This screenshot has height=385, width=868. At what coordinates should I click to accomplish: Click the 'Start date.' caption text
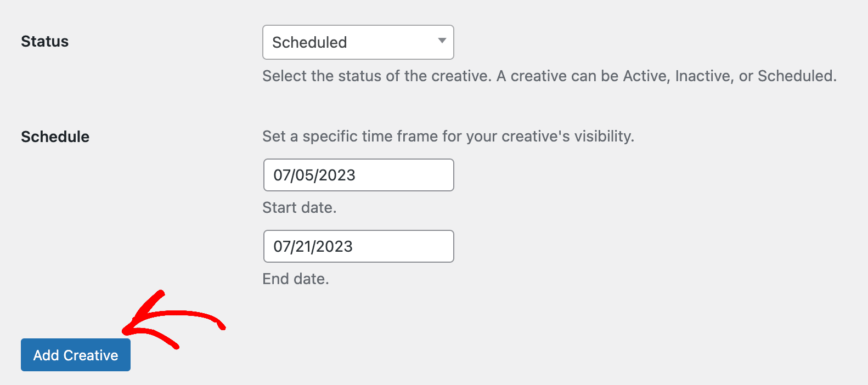tap(300, 207)
